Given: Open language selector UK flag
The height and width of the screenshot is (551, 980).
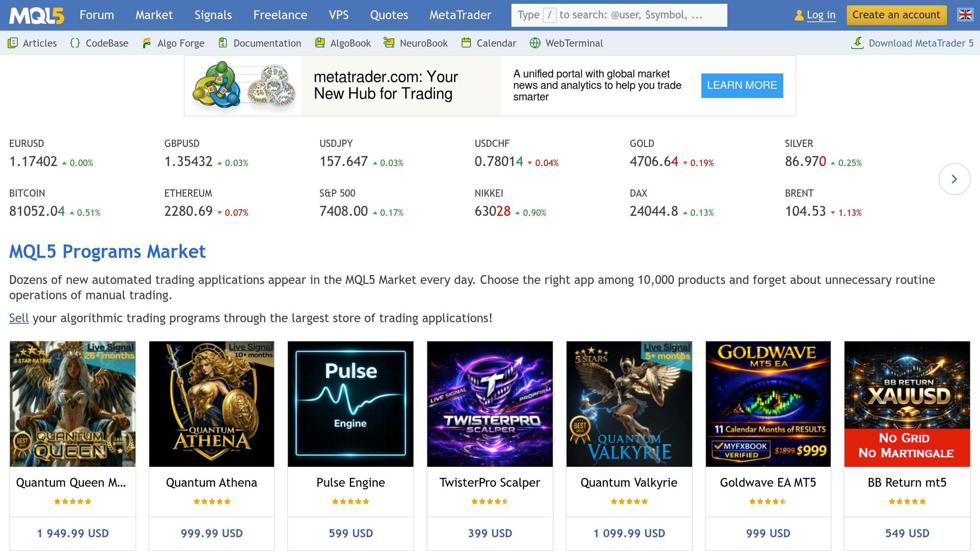Looking at the screenshot, I should (x=965, y=15).
